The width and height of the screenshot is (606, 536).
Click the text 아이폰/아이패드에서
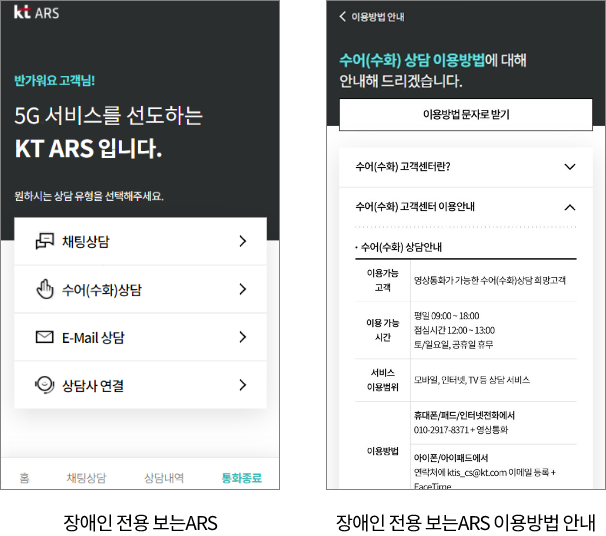tap(451, 458)
